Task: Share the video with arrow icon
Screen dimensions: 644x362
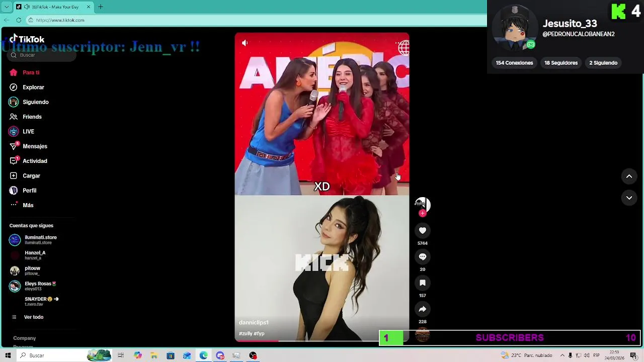Action: 423,309
